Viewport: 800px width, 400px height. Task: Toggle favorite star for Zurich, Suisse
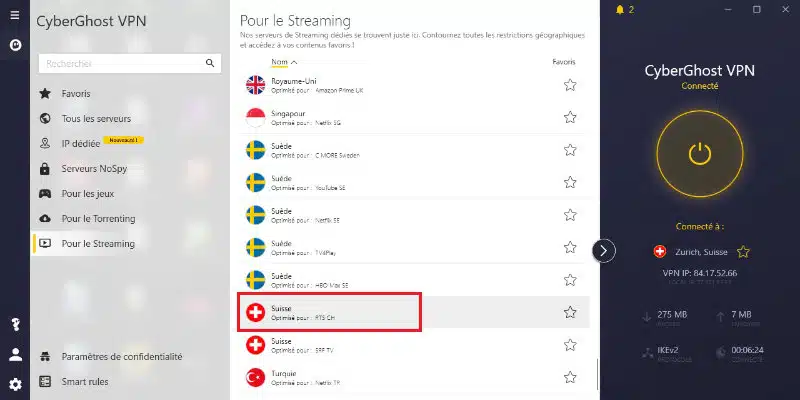coord(743,252)
